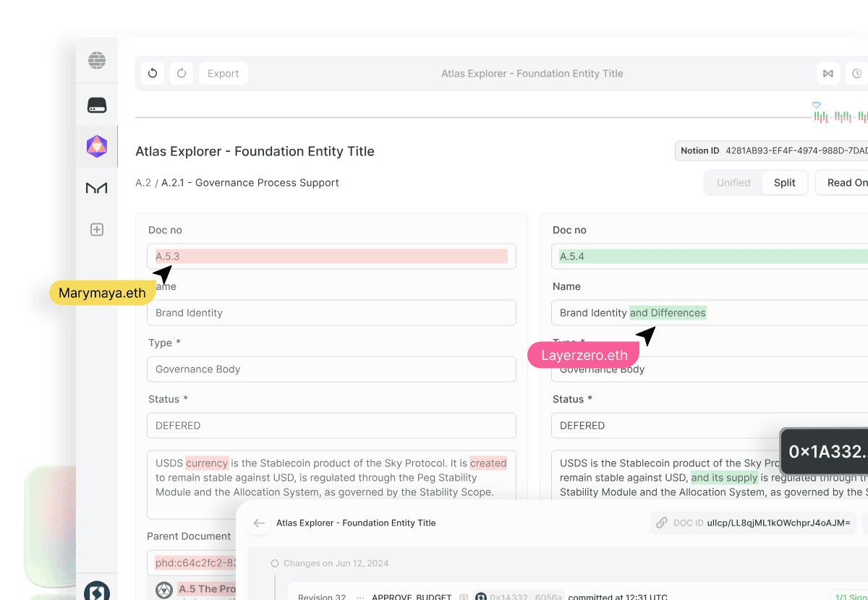The image size is (868, 600).
Task: Switch to Split diff view
Action: click(x=785, y=182)
